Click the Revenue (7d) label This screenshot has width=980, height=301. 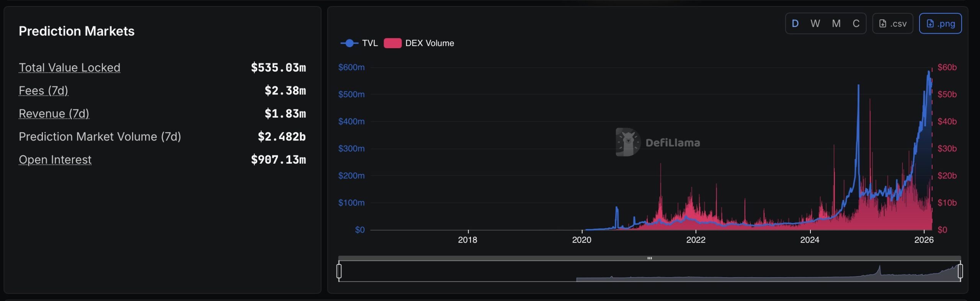(x=54, y=114)
